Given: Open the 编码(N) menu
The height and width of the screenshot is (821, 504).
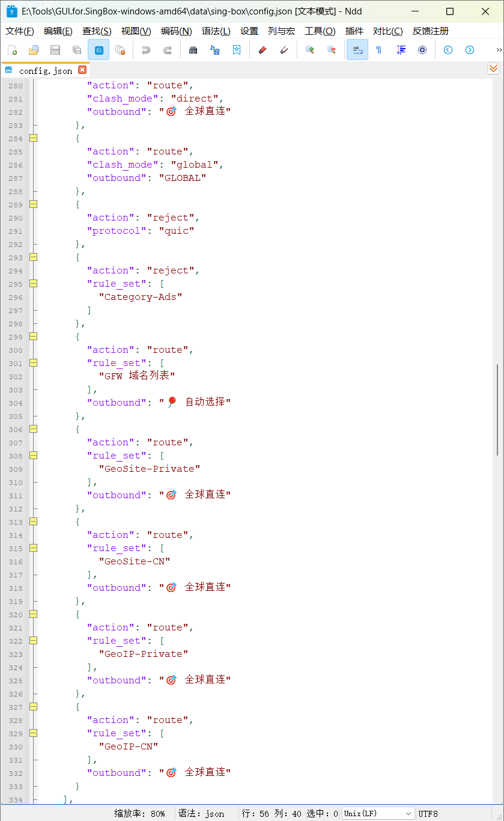Looking at the screenshot, I should click(x=177, y=31).
